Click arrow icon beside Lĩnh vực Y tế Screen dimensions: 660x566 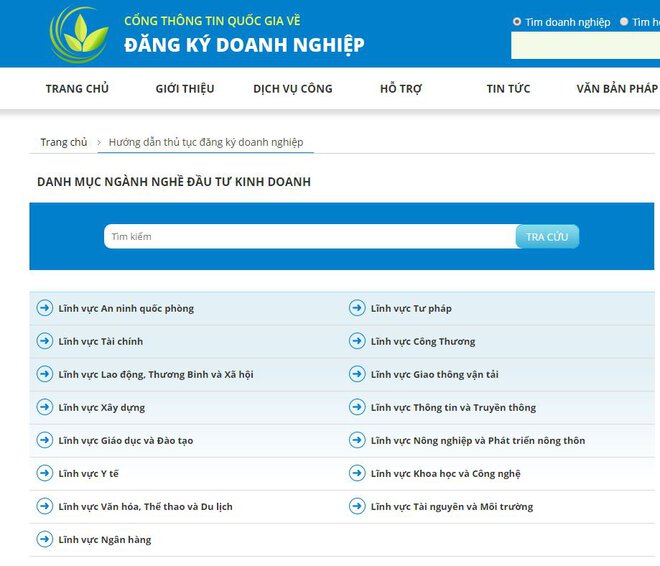tap(45, 473)
